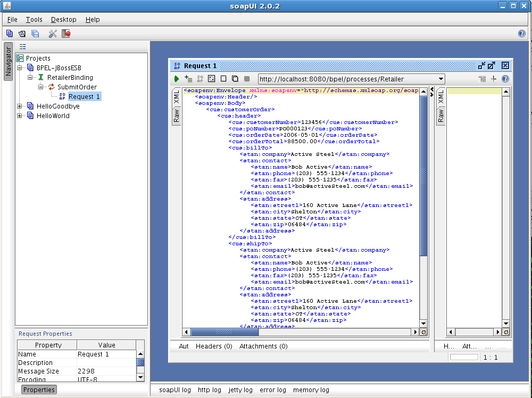Open the Desktop menu
Image resolution: width=532 pixels, height=398 pixels.
[x=63, y=19]
